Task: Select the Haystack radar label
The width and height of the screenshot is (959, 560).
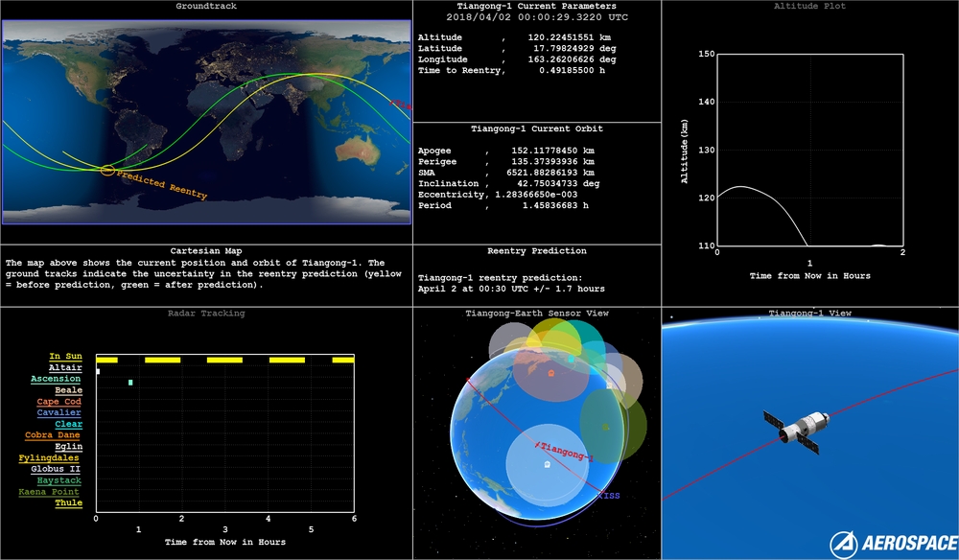Action: pos(58,480)
